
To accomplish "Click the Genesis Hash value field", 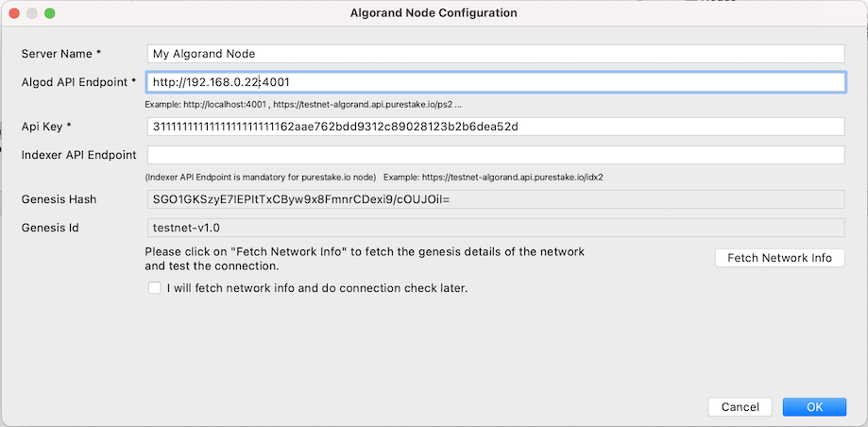I will click(x=495, y=199).
